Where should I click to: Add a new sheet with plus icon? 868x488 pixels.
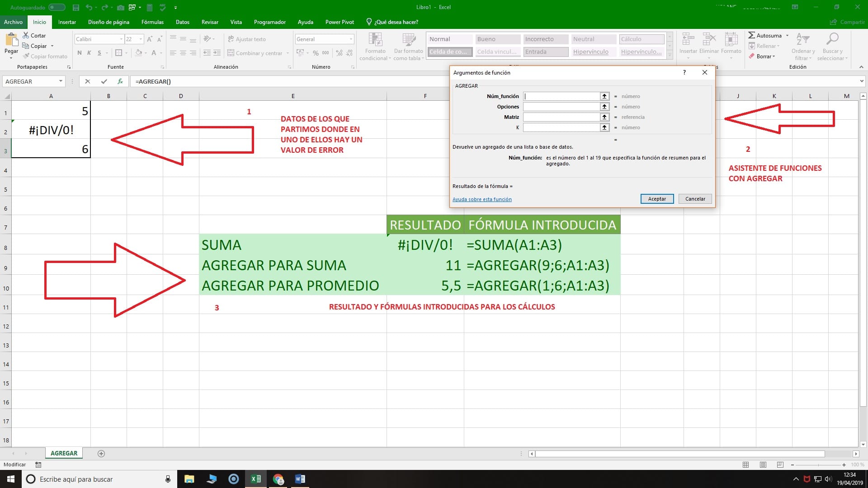tap(101, 454)
